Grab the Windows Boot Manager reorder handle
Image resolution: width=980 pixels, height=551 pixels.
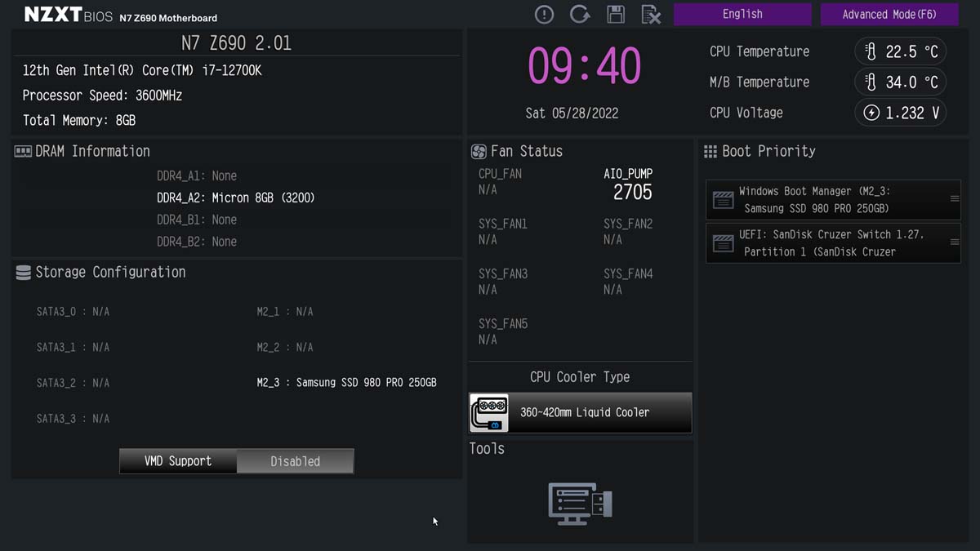(x=954, y=199)
